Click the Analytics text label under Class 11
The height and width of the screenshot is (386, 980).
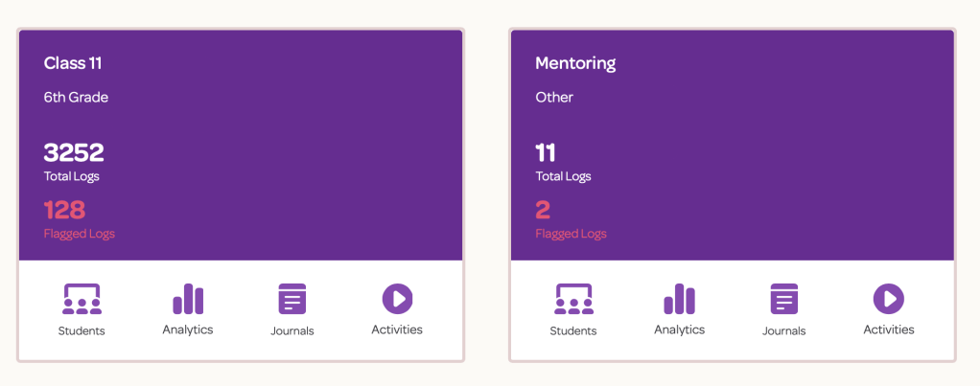pyautogui.click(x=188, y=329)
